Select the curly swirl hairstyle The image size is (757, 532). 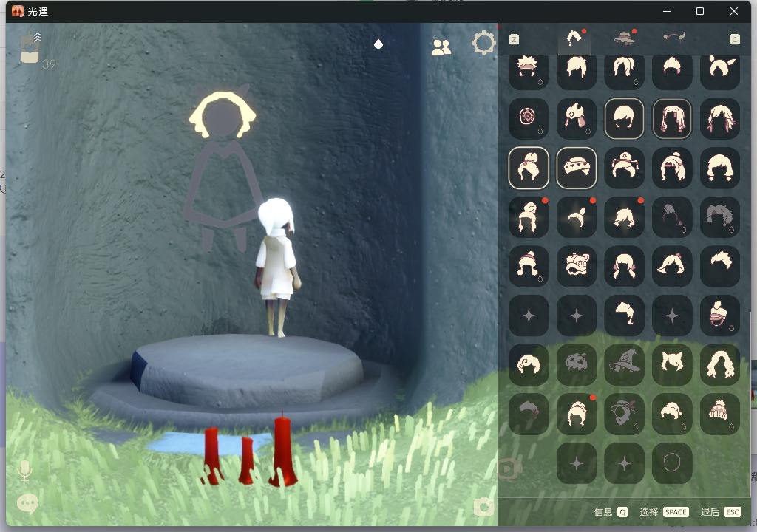(529, 364)
